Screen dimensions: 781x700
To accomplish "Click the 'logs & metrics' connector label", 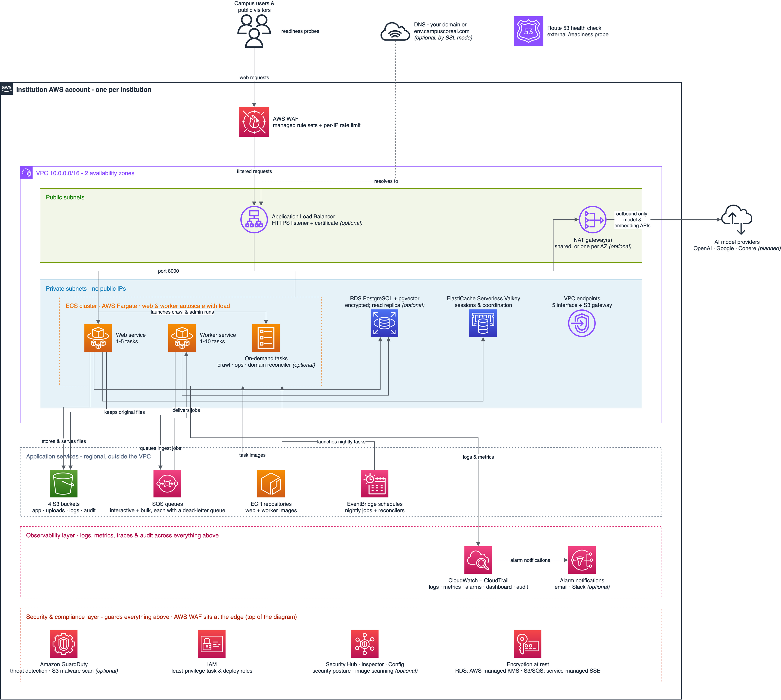I will (478, 457).
